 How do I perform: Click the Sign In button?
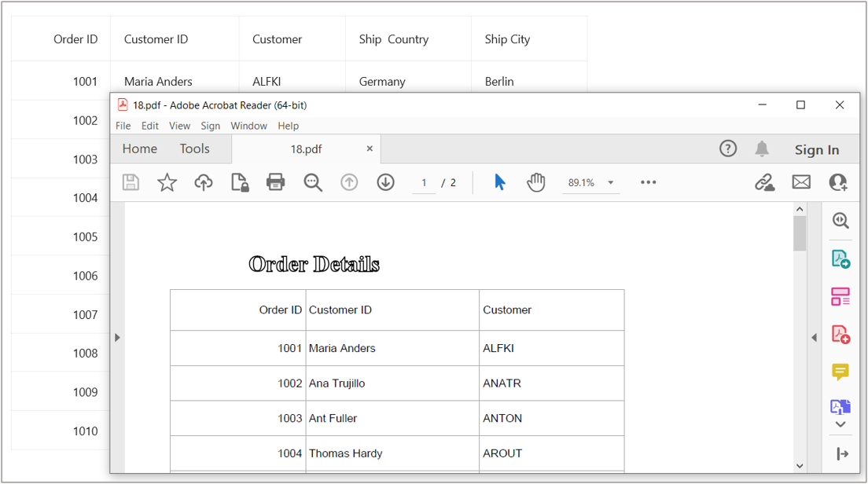(816, 150)
